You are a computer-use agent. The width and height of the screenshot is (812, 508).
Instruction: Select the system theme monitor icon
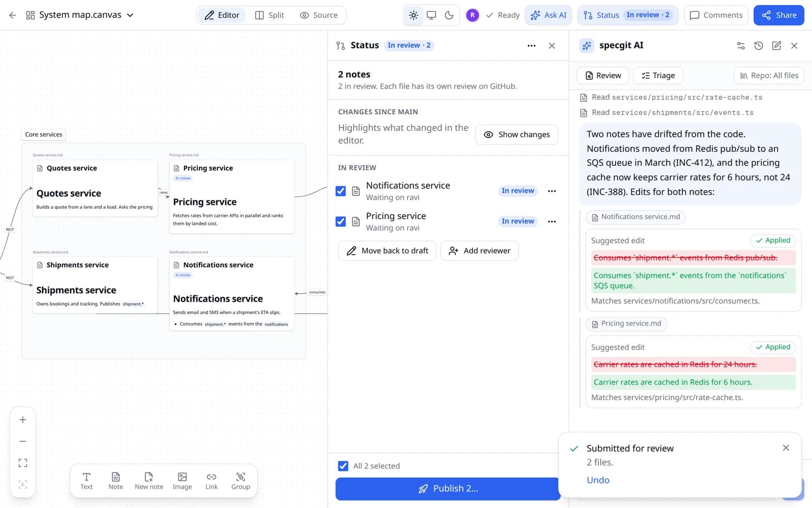pos(431,15)
